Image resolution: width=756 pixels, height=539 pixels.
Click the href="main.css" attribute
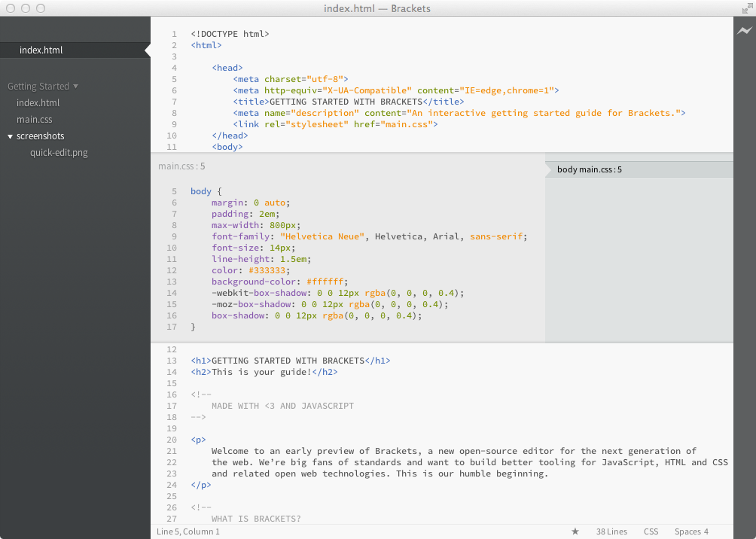click(393, 124)
